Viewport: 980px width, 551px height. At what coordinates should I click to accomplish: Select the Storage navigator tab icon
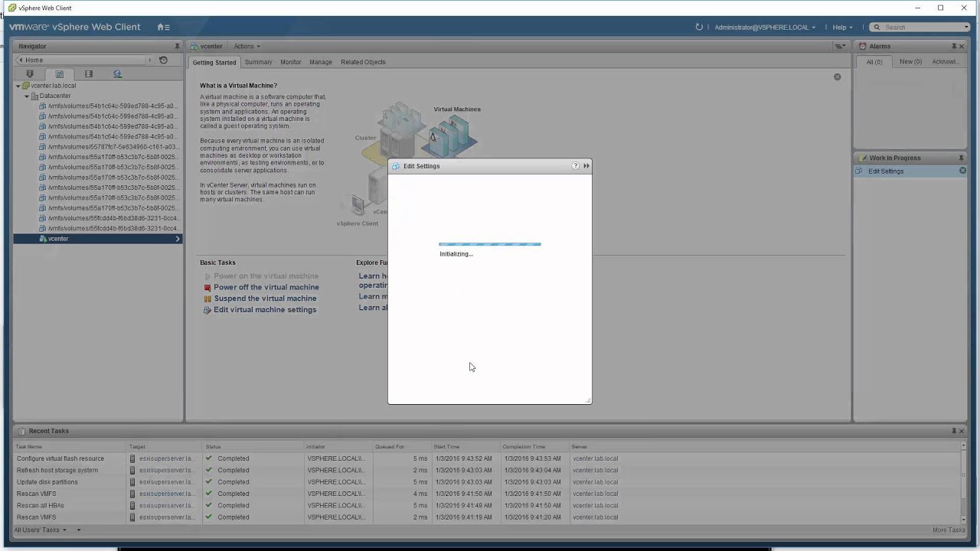pyautogui.click(x=88, y=74)
